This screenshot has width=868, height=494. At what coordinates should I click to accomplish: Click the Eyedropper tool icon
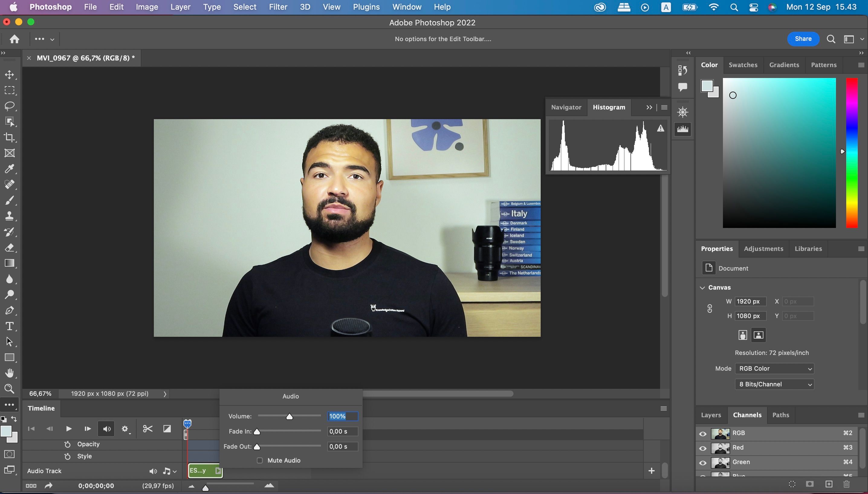(x=9, y=168)
